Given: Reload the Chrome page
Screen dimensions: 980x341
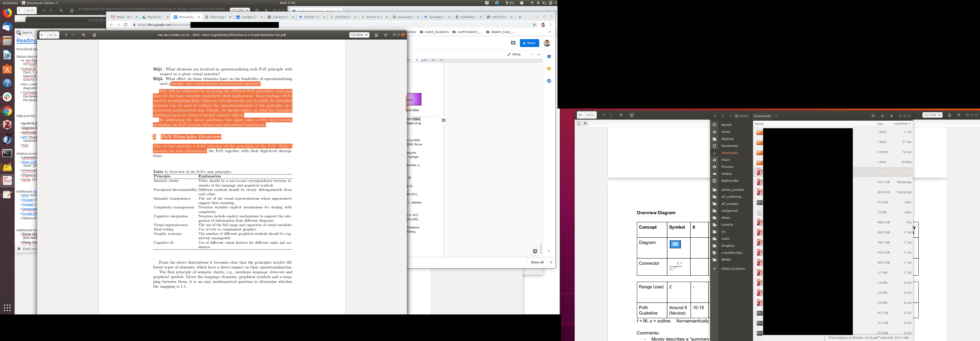Looking at the screenshot, I should pos(126,25).
